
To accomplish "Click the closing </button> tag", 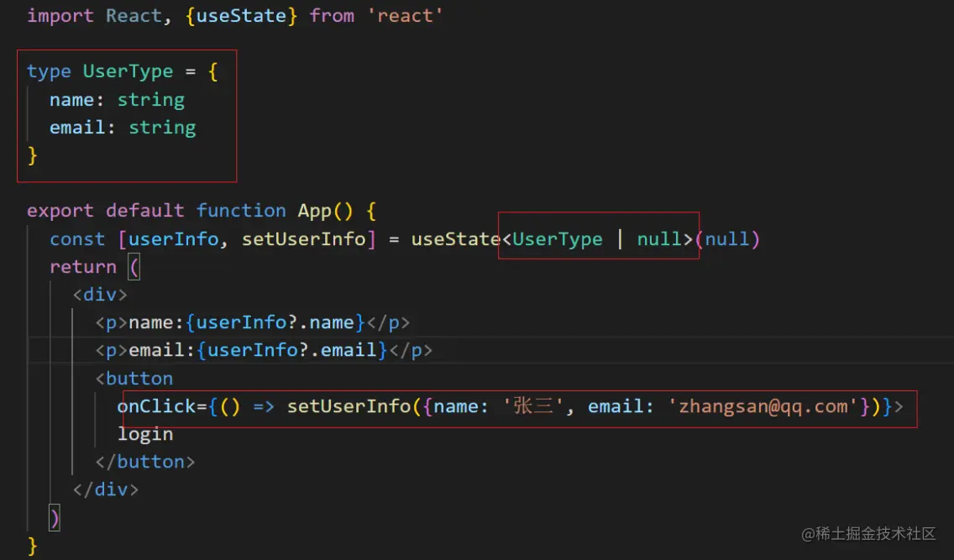I will tap(144, 462).
